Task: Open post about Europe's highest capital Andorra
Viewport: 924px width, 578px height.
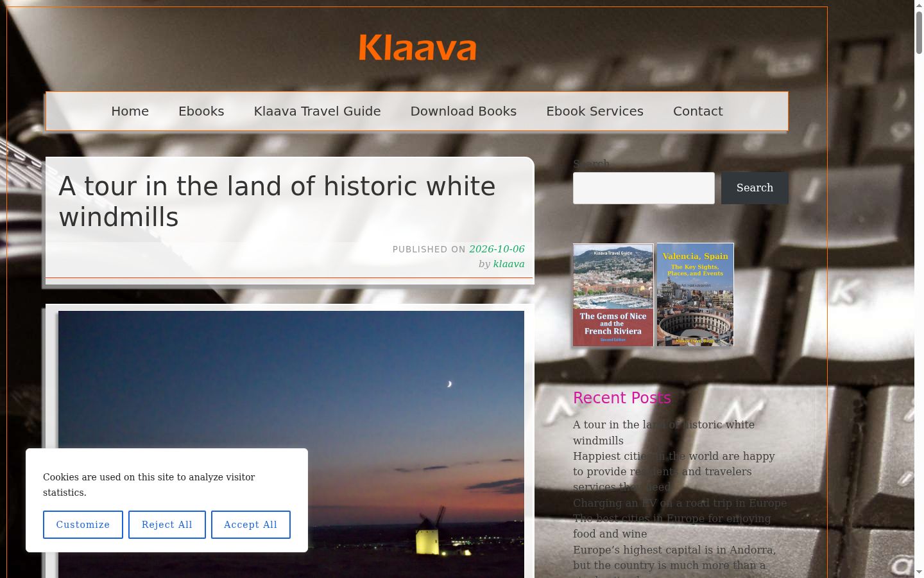Action: click(674, 562)
